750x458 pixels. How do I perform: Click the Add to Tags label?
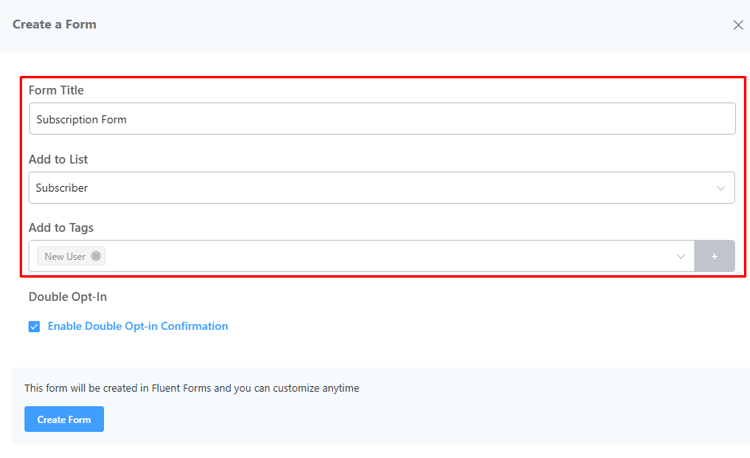pyautogui.click(x=61, y=228)
